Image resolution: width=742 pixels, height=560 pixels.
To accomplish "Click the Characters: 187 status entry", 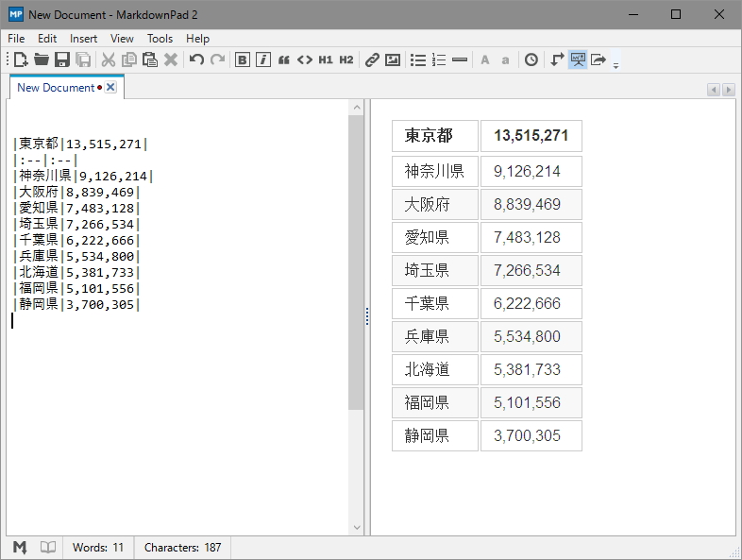I will tap(182, 547).
